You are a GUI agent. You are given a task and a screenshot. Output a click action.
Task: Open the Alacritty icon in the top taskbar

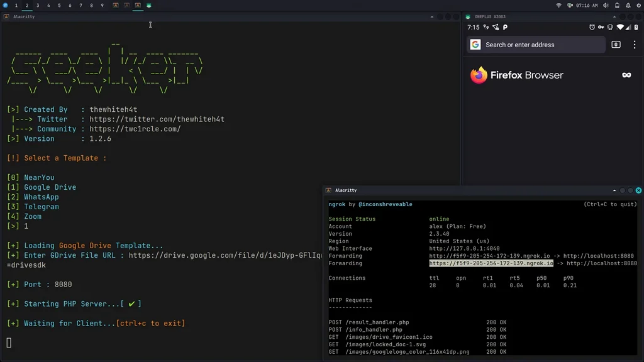(x=116, y=6)
